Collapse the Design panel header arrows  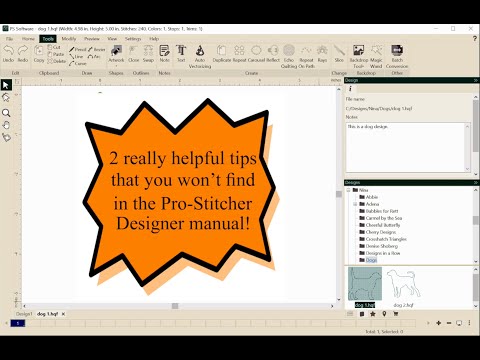[475, 80]
